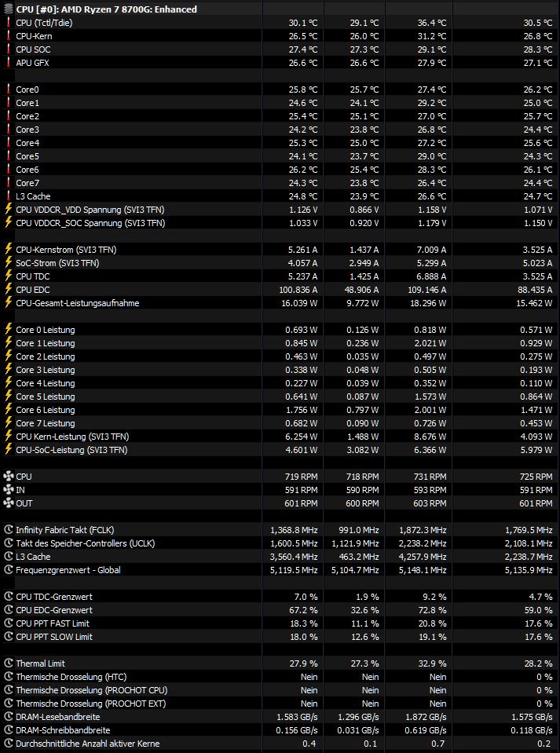
Task: Select Takt des Speicher-Controllers (UCLK) row
Action: click(x=280, y=543)
